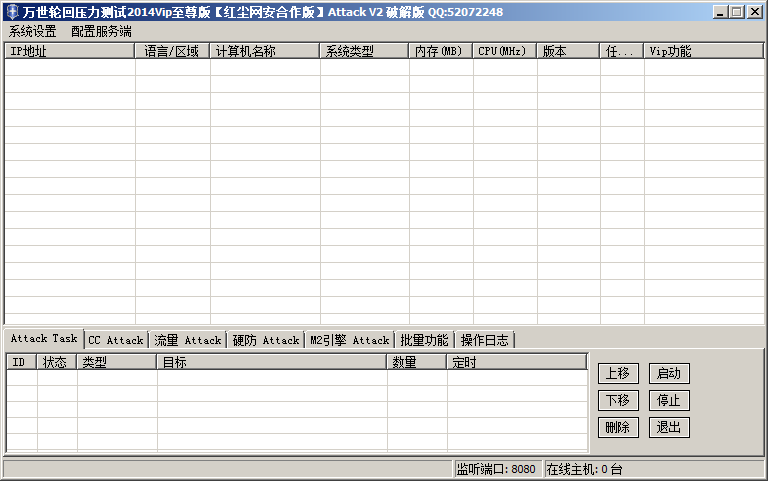Go to the M2引擎 Attack tab
The height and width of the screenshot is (481, 768).
pos(349,340)
